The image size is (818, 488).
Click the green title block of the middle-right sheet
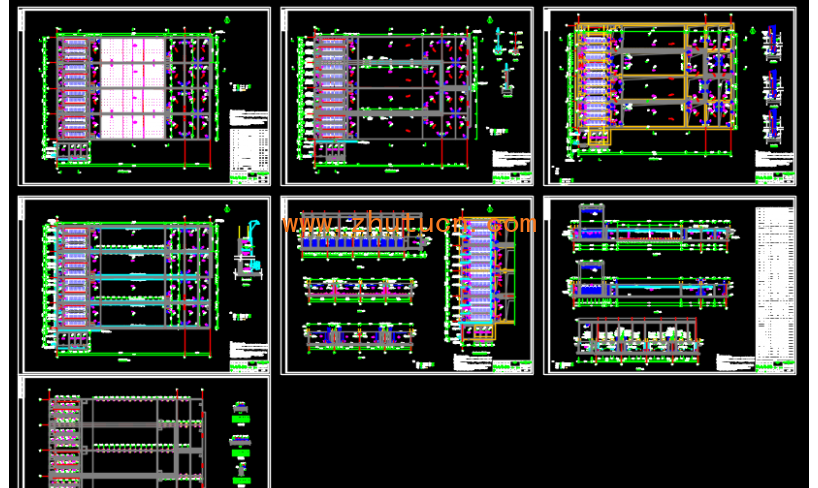[774, 367]
